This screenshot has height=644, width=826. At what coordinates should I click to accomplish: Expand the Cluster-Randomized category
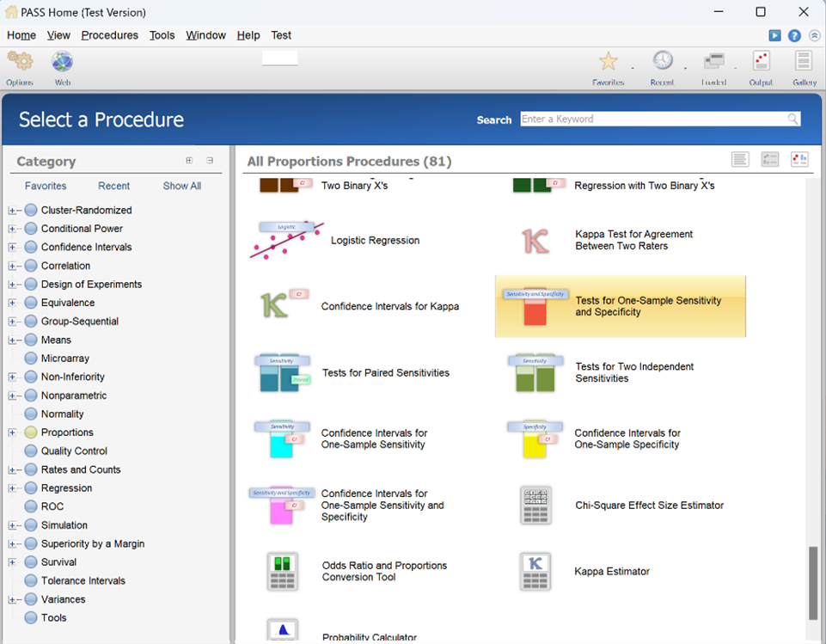[12, 211]
